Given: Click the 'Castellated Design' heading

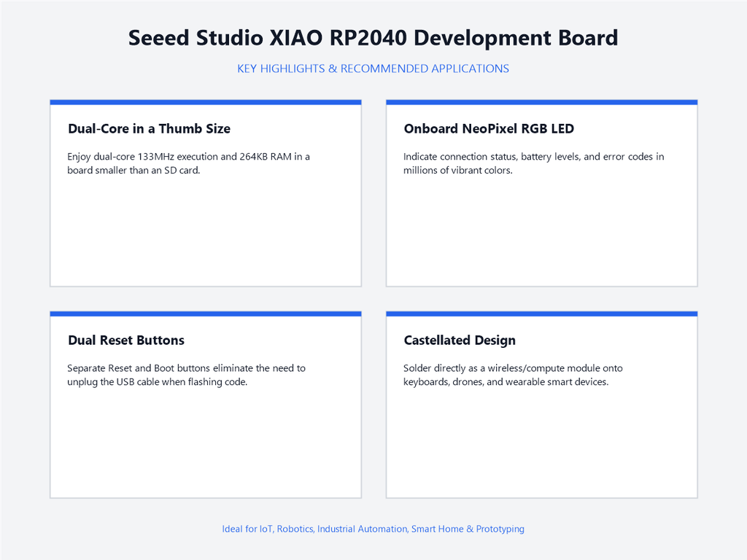Looking at the screenshot, I should tap(460, 340).
